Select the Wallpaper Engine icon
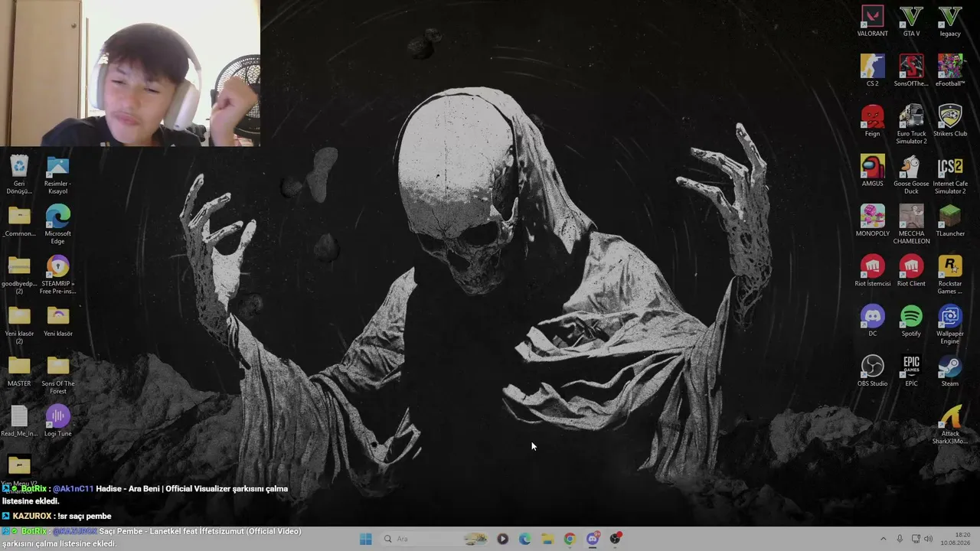The width and height of the screenshot is (980, 551). (x=950, y=325)
